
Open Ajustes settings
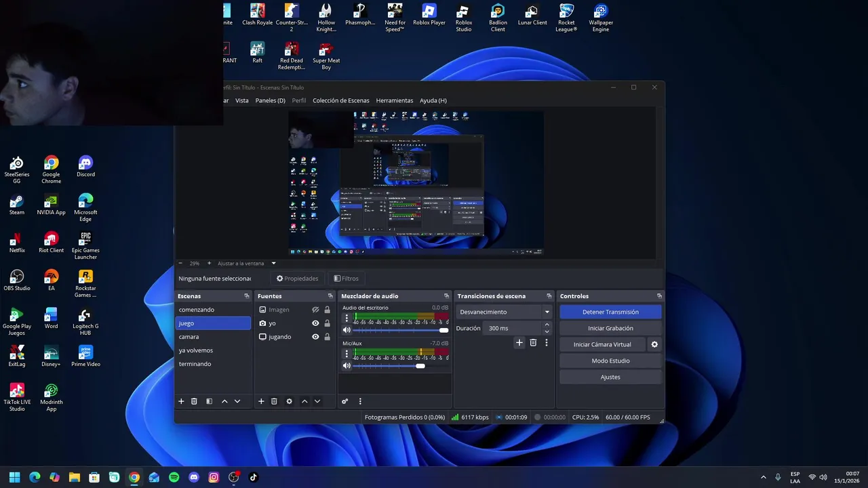610,377
